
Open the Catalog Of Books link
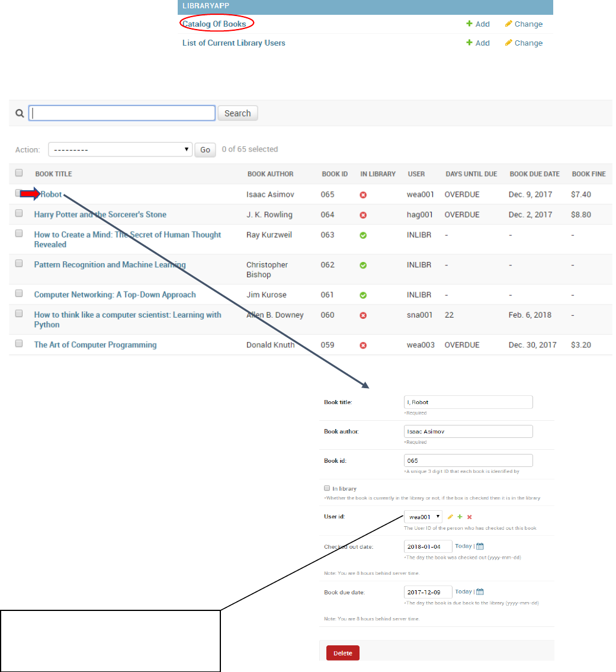click(x=214, y=24)
